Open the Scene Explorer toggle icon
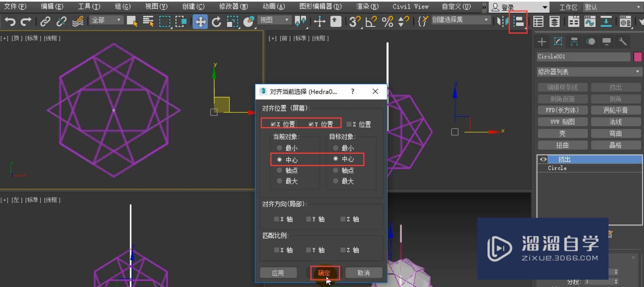Viewport: 644px width, 287px height. tap(538, 21)
